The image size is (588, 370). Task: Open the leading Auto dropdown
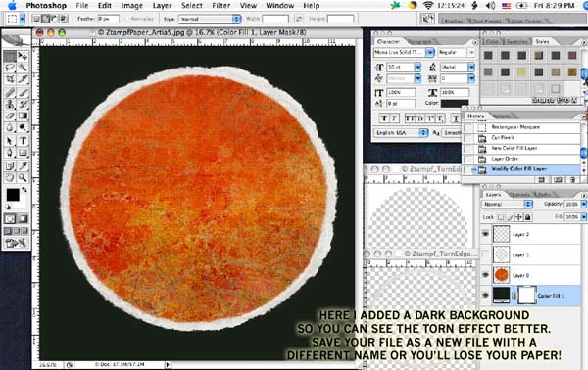point(471,67)
